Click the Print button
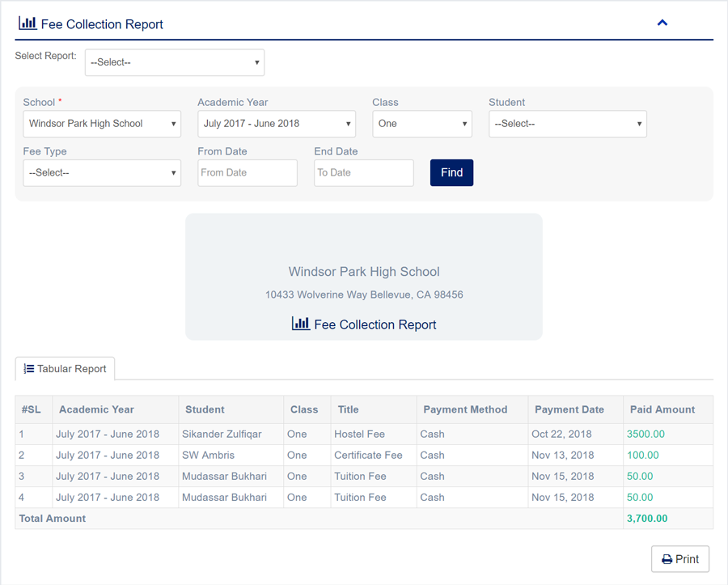 point(680,559)
